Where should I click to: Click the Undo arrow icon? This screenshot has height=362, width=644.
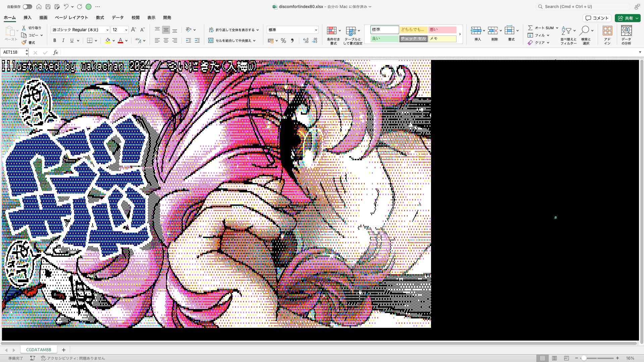click(66, 7)
